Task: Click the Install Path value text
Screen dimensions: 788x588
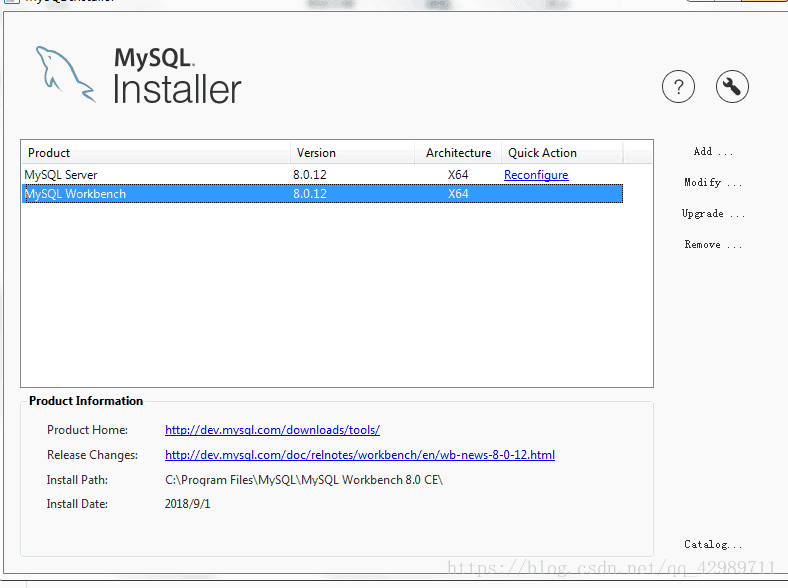Action: click(304, 480)
